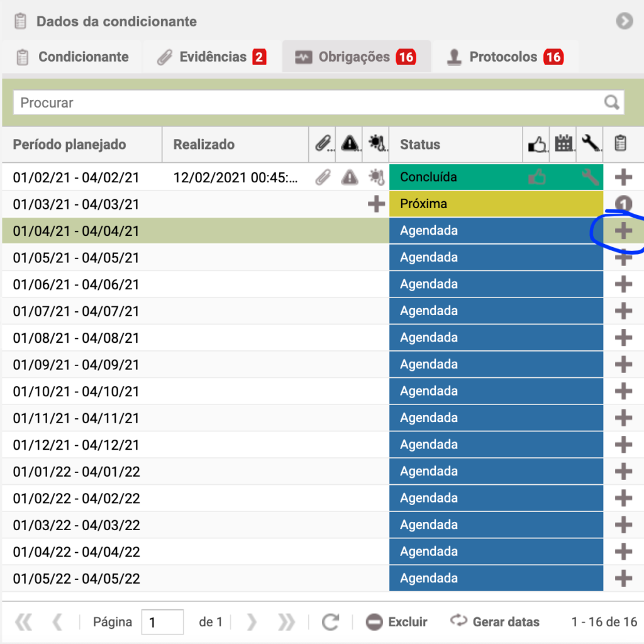
Task: Open the Condicionante tab
Action: (x=73, y=57)
